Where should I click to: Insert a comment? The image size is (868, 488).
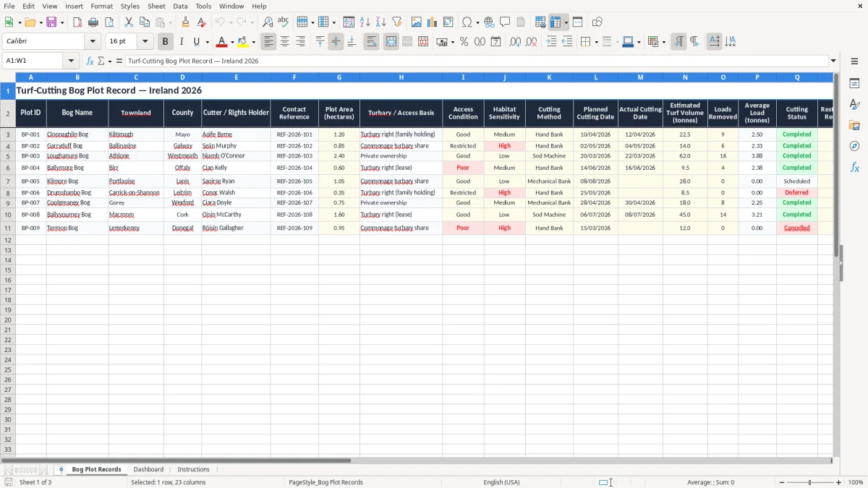(x=505, y=22)
